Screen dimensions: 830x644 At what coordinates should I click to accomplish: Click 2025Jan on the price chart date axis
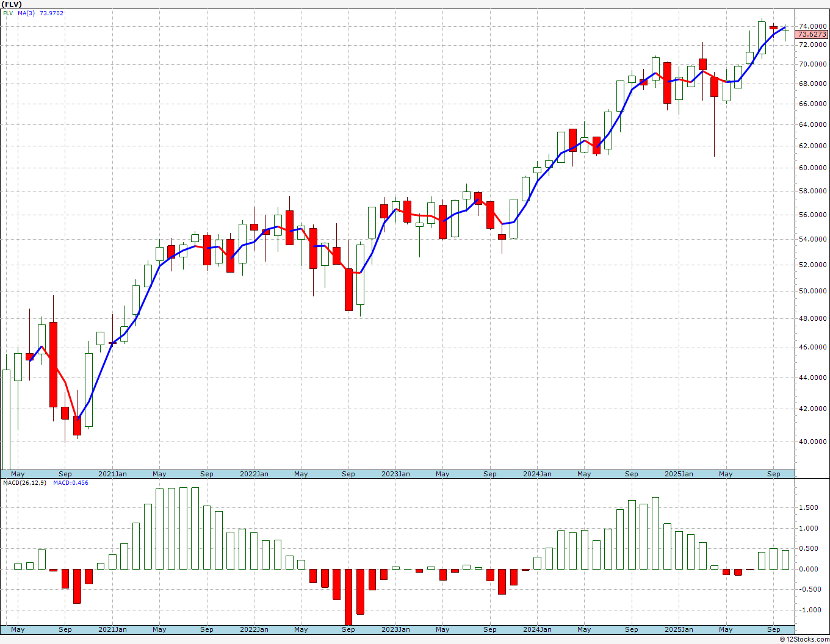(x=679, y=474)
